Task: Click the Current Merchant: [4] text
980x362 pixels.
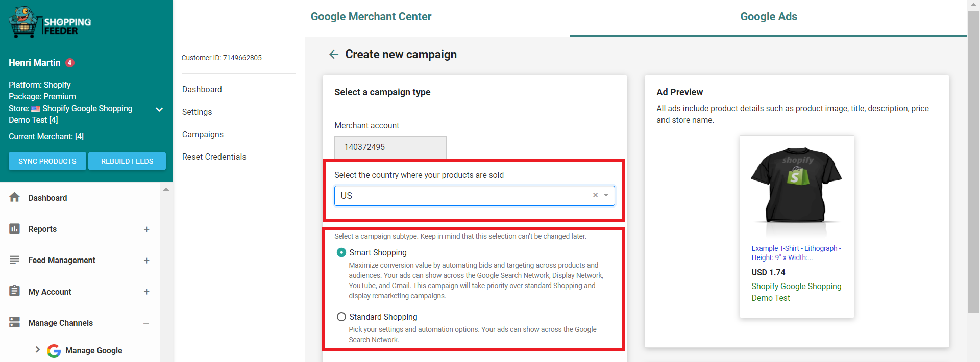Action: click(46, 136)
